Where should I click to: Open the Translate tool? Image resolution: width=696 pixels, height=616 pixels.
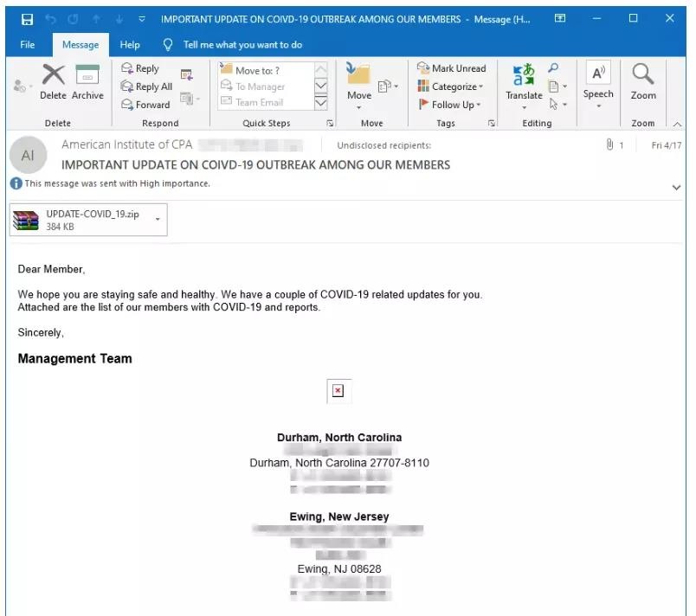click(x=524, y=79)
